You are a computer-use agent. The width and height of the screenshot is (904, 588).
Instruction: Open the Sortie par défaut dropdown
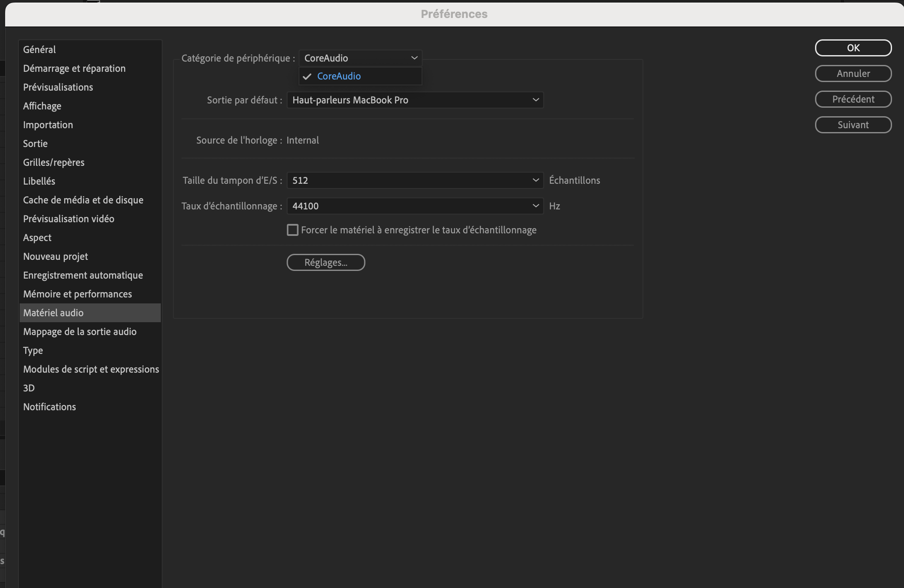tap(414, 100)
